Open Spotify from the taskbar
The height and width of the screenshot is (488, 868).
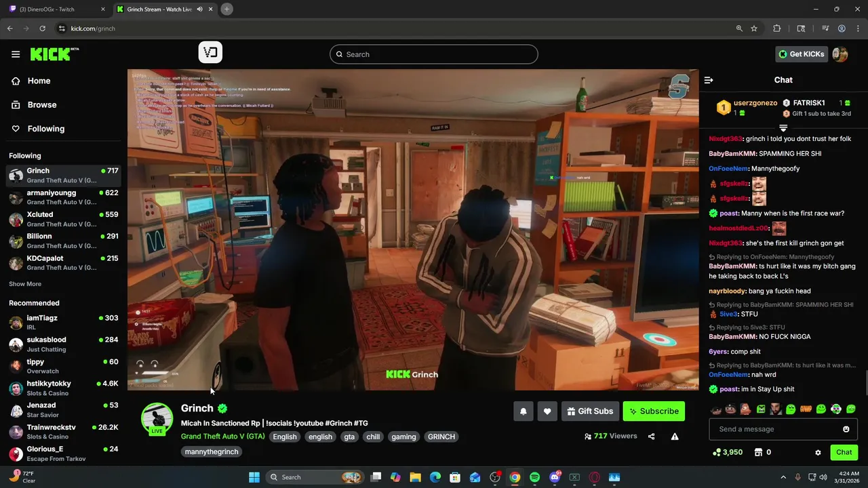[x=534, y=477]
